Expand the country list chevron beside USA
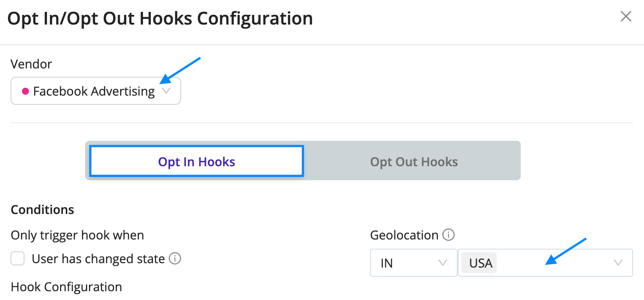 (x=618, y=263)
